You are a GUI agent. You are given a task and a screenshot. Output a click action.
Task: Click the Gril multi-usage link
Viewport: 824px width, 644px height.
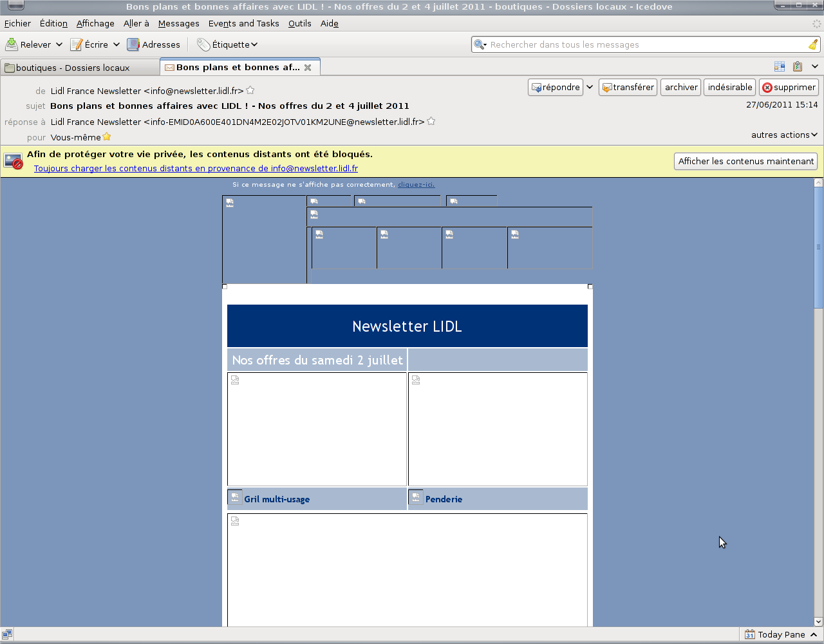(x=277, y=499)
